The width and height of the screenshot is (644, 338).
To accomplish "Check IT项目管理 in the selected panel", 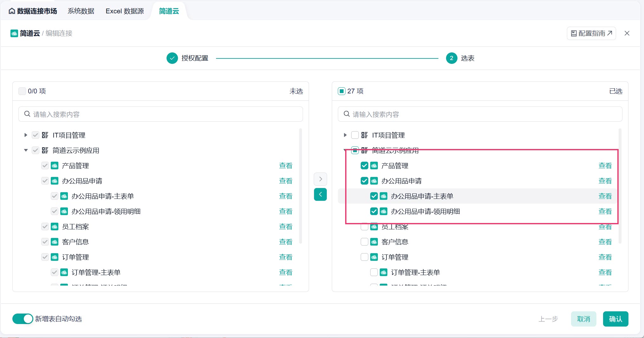I will click(355, 135).
